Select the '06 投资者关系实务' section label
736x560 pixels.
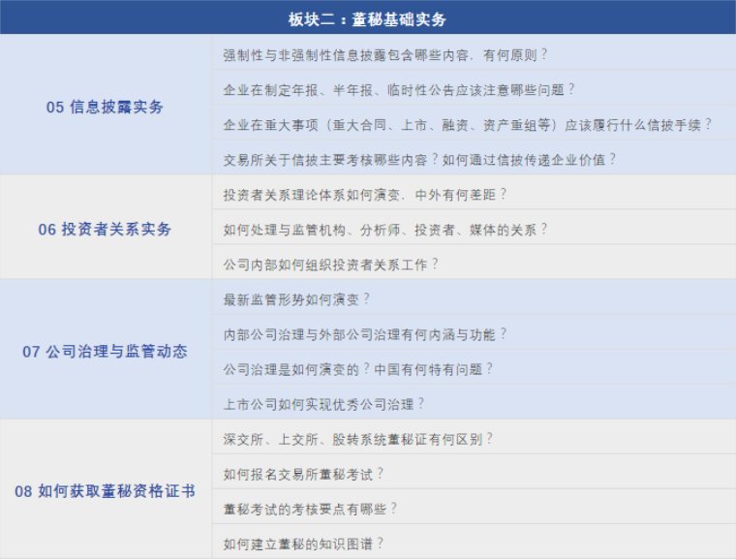105,230
